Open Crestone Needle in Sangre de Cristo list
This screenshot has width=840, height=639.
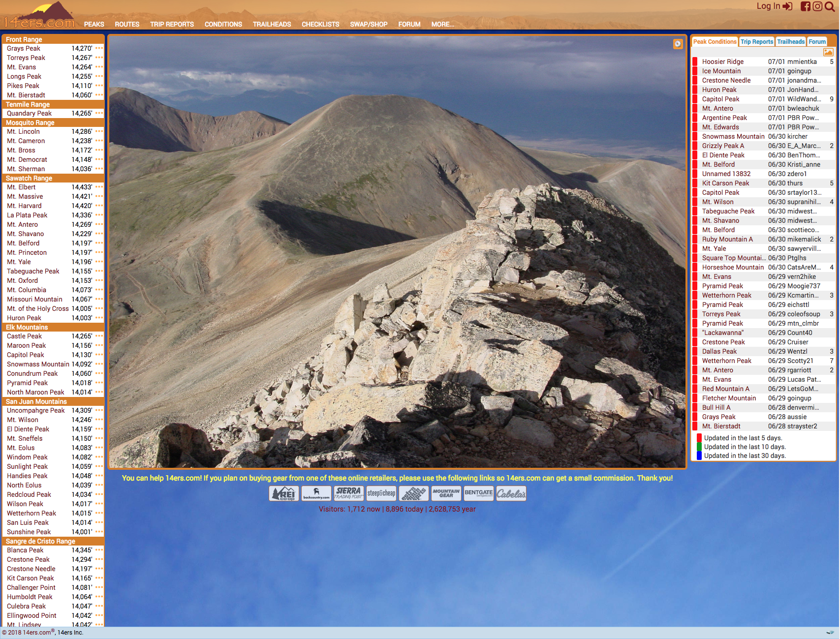tap(31, 569)
